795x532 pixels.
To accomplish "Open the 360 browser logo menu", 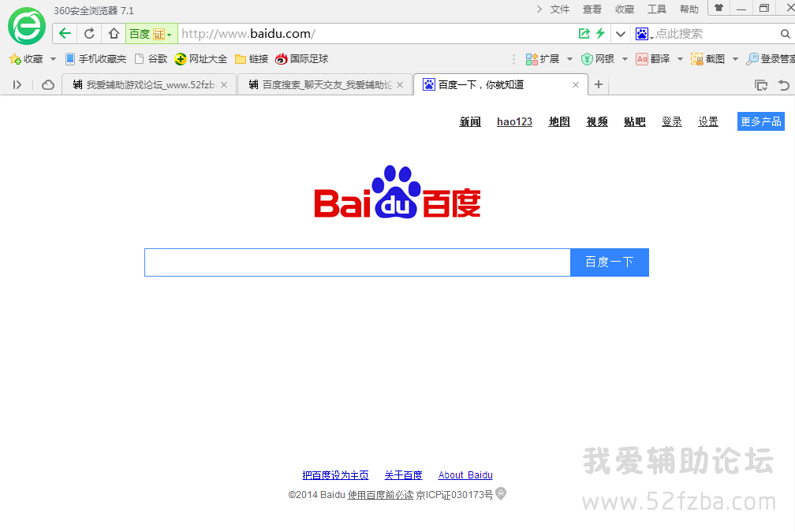I will coord(26,26).
